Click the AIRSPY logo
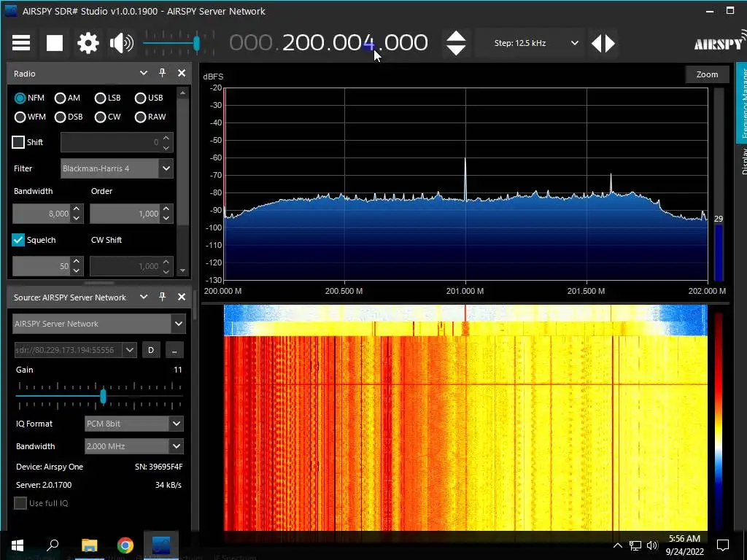The width and height of the screenshot is (747, 560). click(719, 42)
